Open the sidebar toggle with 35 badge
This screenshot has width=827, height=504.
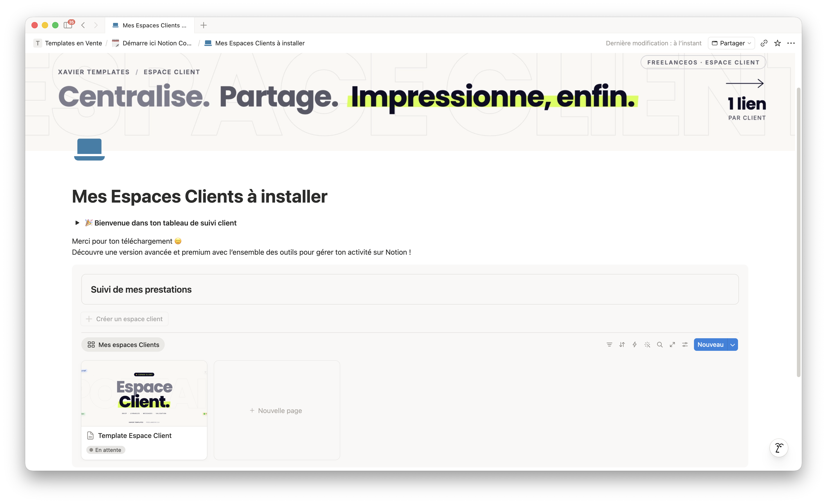coord(69,25)
